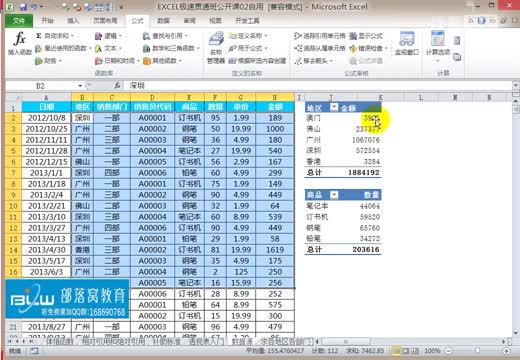Open the Watch Window
This screenshot has height=360, width=520.
click(x=406, y=43)
